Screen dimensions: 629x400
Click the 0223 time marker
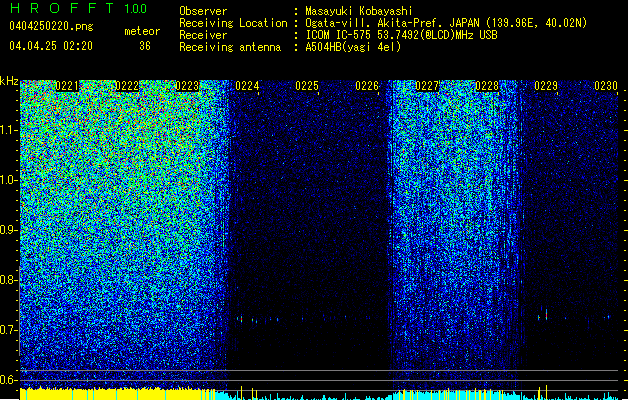click(x=187, y=86)
